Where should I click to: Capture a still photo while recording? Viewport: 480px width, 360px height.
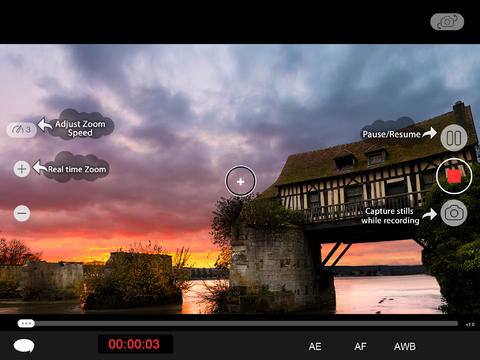coord(454,213)
